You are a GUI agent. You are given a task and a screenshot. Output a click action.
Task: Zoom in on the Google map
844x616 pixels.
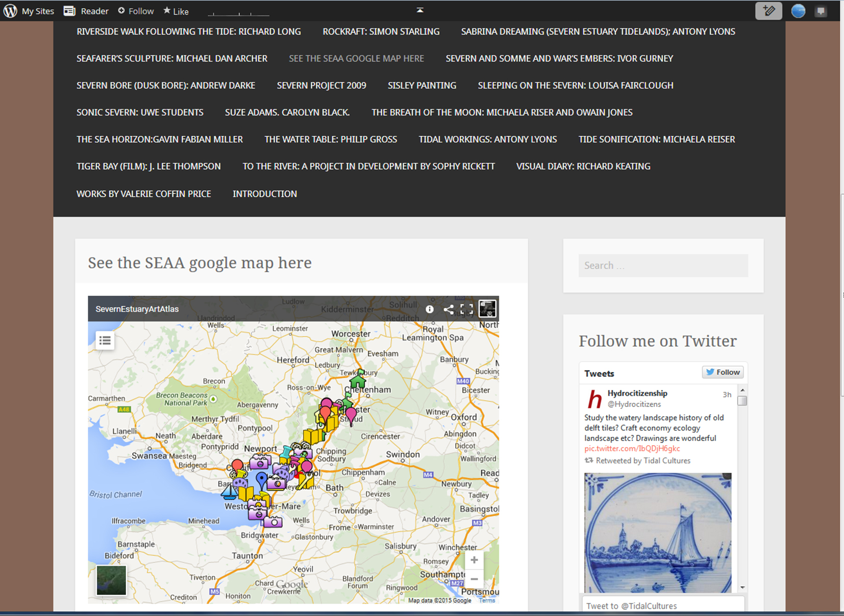click(x=474, y=560)
